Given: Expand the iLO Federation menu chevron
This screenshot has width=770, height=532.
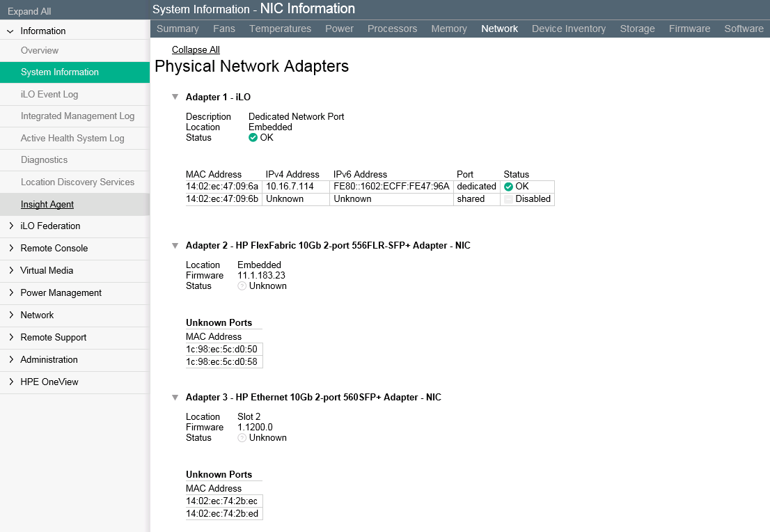Looking at the screenshot, I should tap(11, 226).
